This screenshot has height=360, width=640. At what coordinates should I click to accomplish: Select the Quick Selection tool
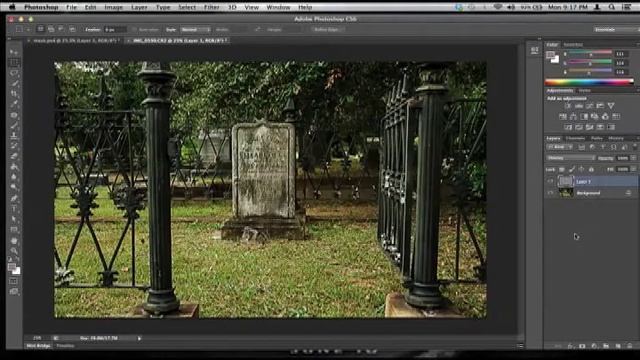click(x=14, y=83)
